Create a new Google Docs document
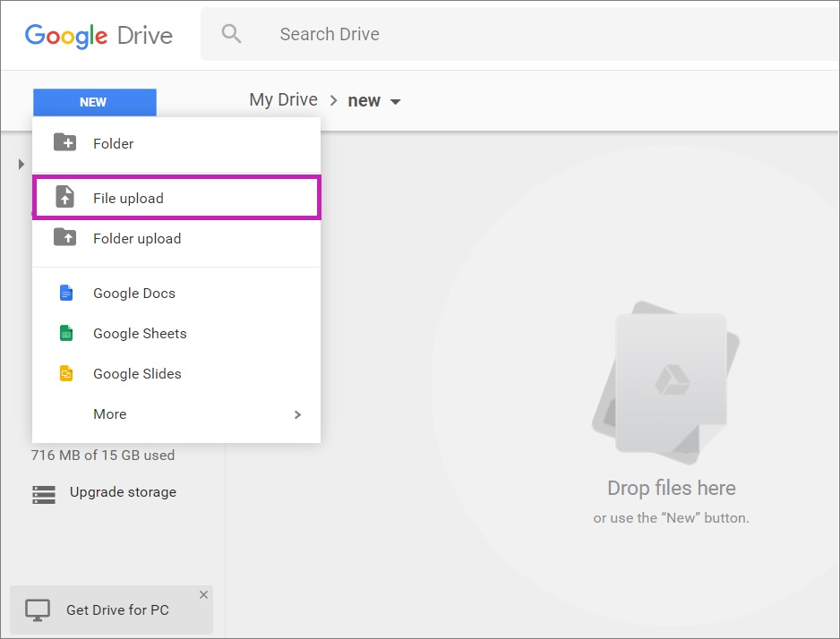The height and width of the screenshot is (639, 840). tap(176, 294)
